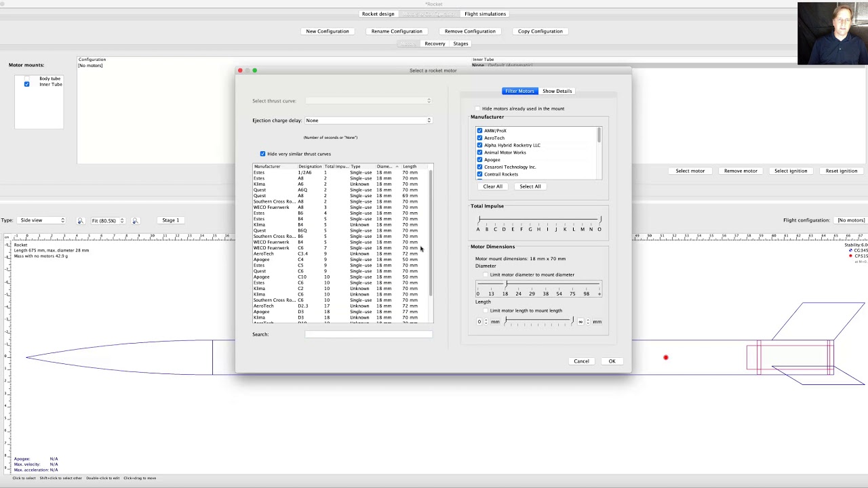Click the zoom in magnifier icon

pos(135,220)
